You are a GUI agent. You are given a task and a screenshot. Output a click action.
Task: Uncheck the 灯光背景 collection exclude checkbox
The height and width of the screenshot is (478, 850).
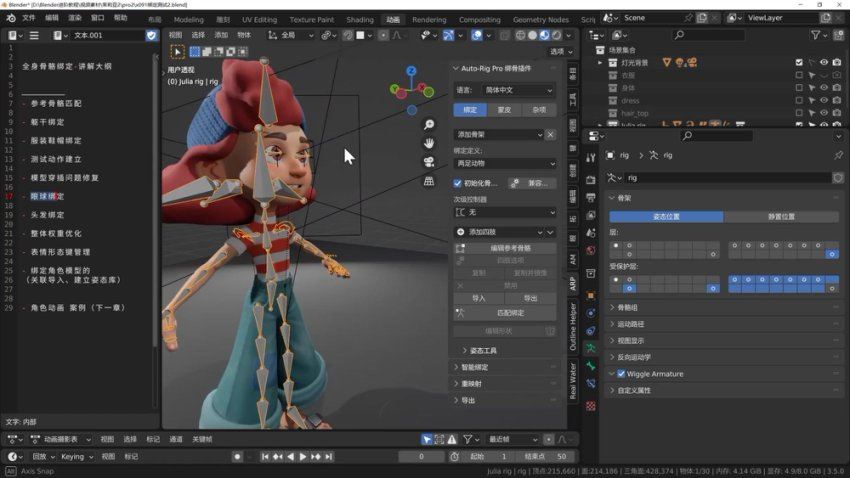coord(799,62)
